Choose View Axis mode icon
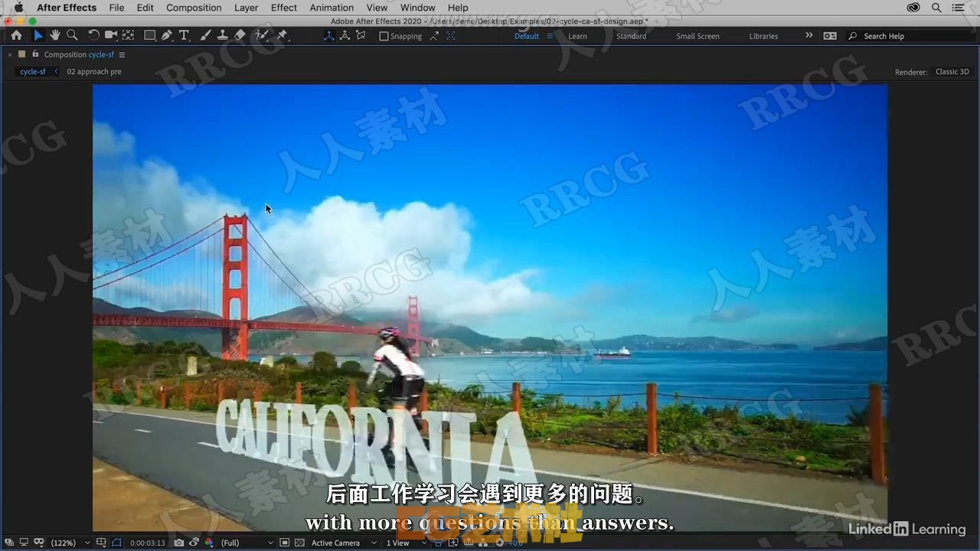Image resolution: width=980 pixels, height=551 pixels. 361,35
